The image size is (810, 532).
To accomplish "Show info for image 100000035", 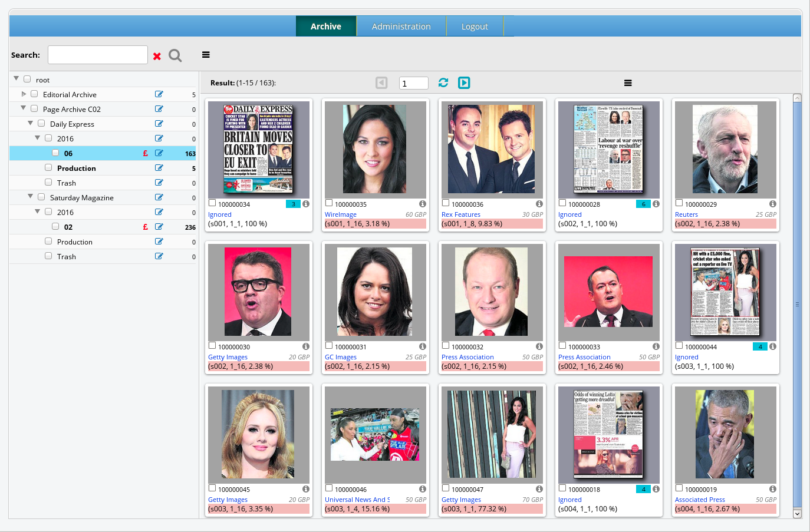I will [422, 204].
